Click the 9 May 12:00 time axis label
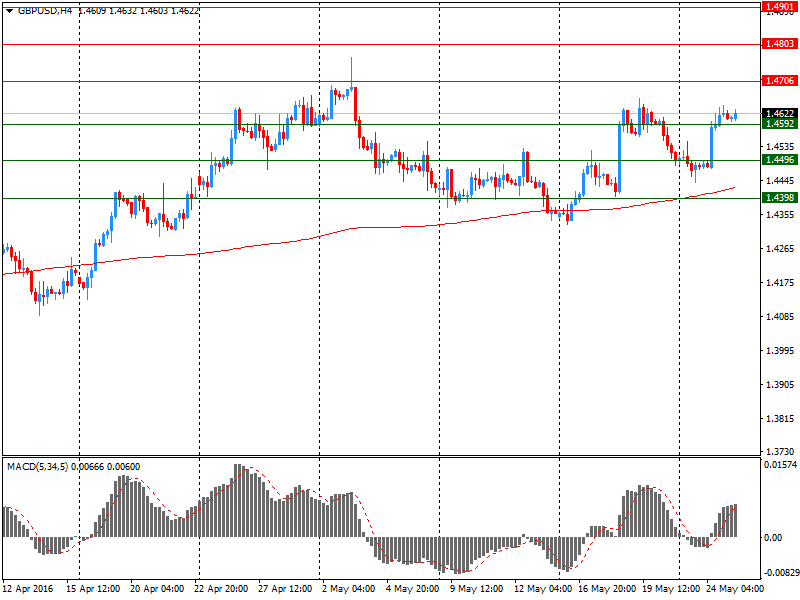Screen dimensions: 800x600 pyautogui.click(x=477, y=589)
